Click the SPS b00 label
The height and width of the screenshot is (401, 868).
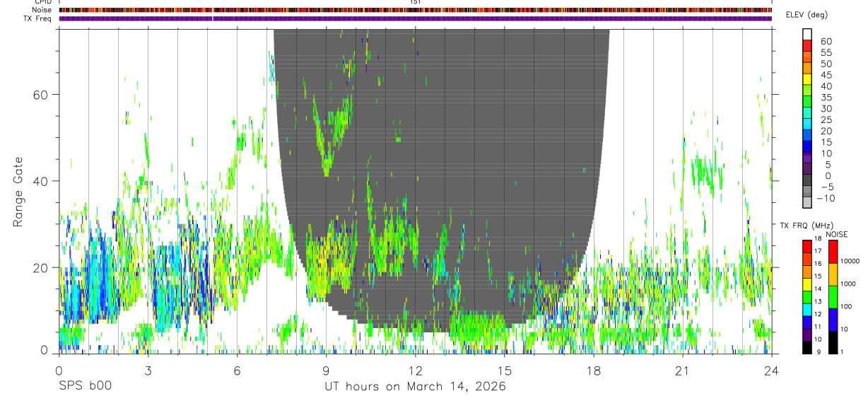[x=84, y=386]
